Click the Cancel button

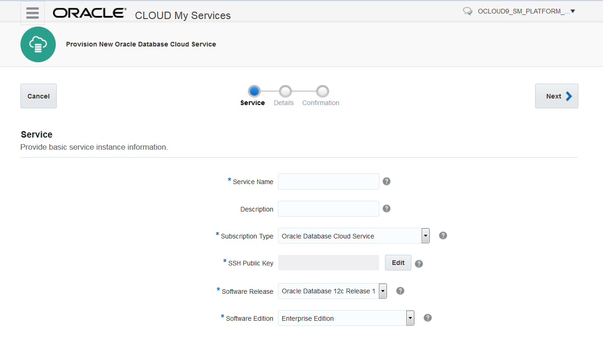[x=39, y=96]
